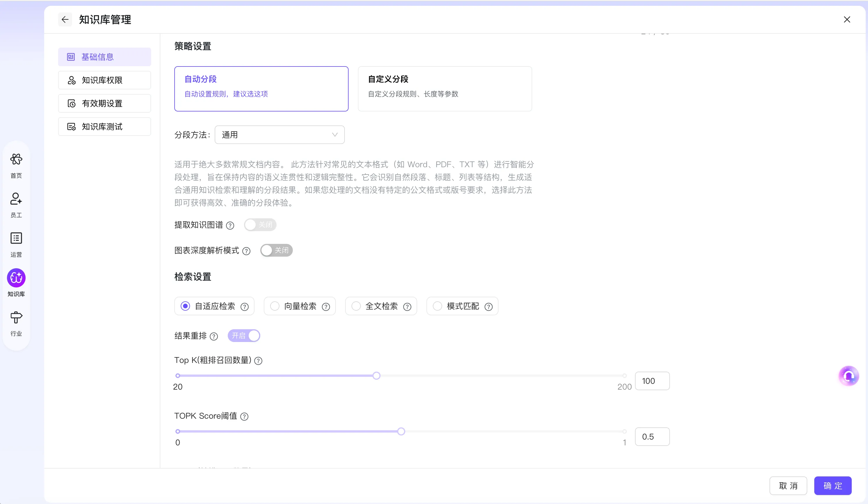Select the 自动分段 strategy card
868x504 pixels.
(x=261, y=89)
